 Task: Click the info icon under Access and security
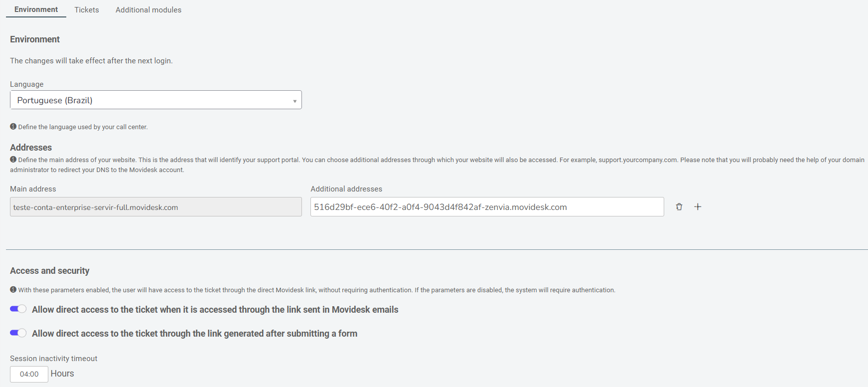pos(13,290)
